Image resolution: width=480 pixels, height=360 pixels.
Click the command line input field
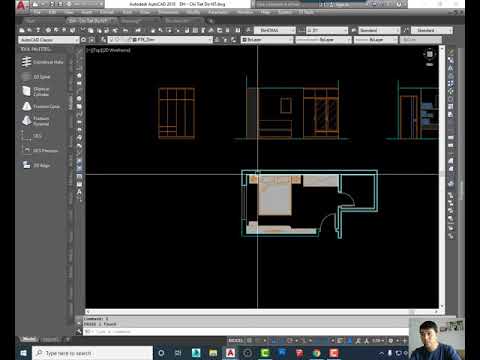tap(245, 332)
